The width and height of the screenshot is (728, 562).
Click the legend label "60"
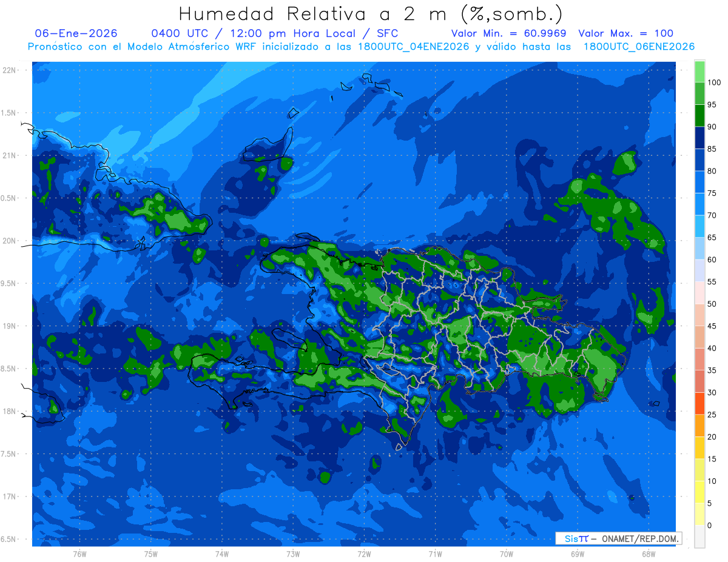[x=712, y=259]
